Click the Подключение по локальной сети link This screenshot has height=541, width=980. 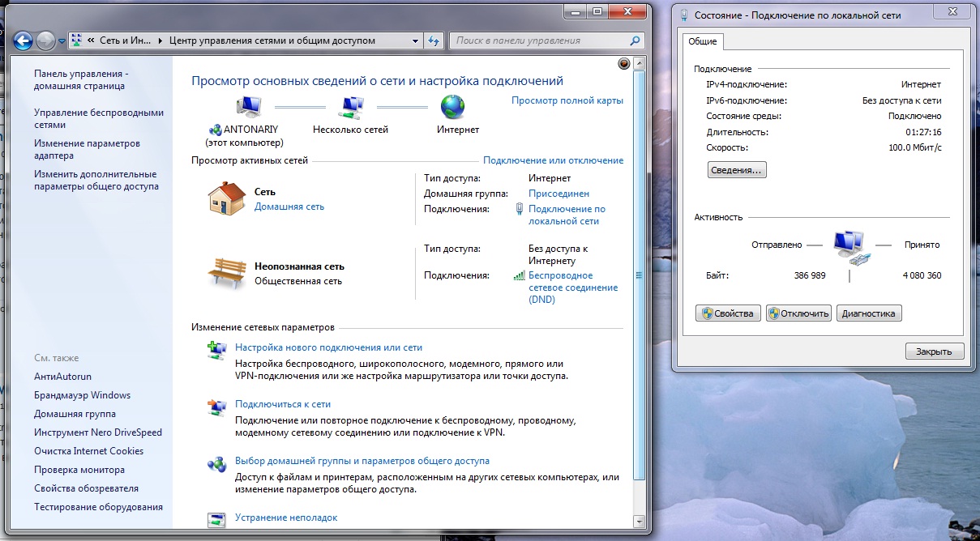click(x=567, y=215)
